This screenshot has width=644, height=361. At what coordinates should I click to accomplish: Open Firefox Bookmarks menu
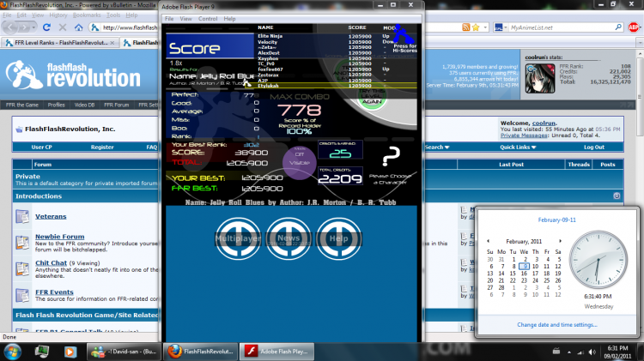point(87,15)
